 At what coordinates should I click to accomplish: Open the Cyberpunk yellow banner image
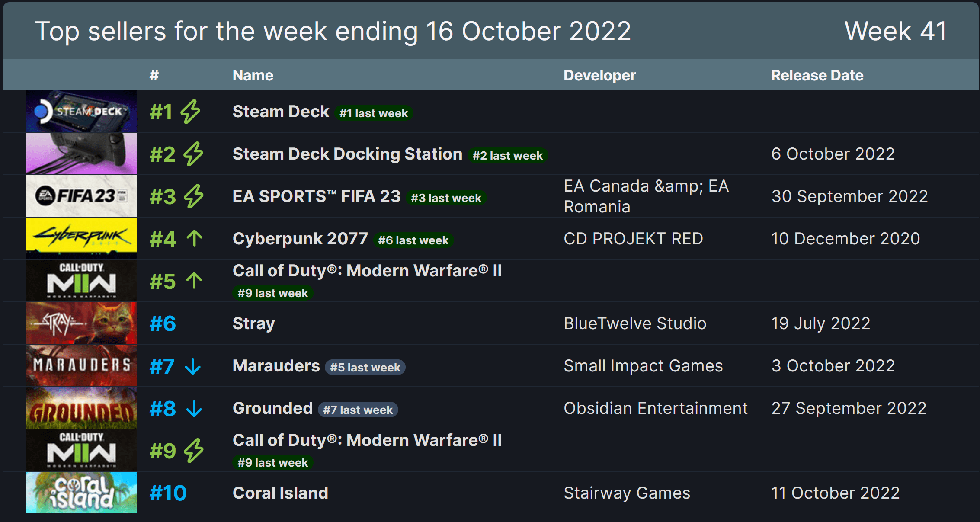81,238
